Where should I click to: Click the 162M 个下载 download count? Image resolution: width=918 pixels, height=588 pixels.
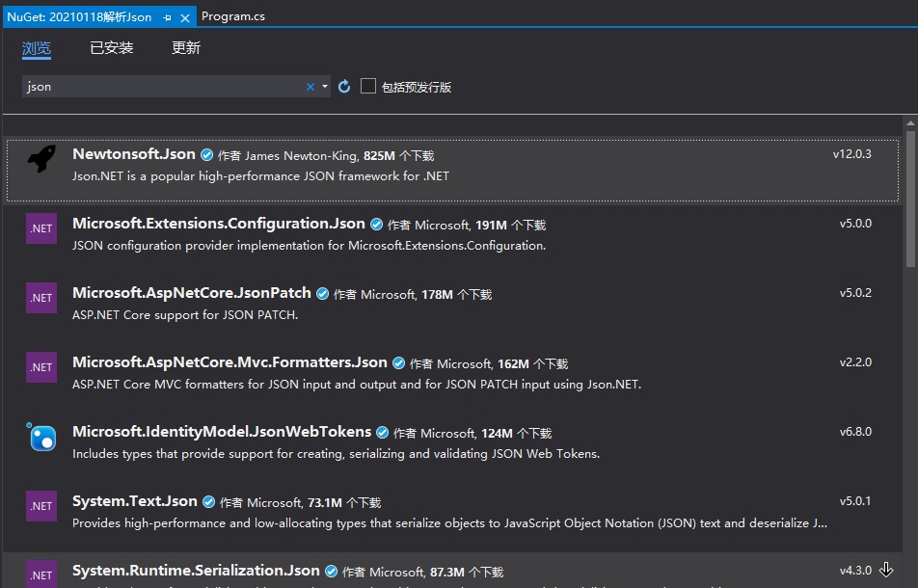(532, 364)
